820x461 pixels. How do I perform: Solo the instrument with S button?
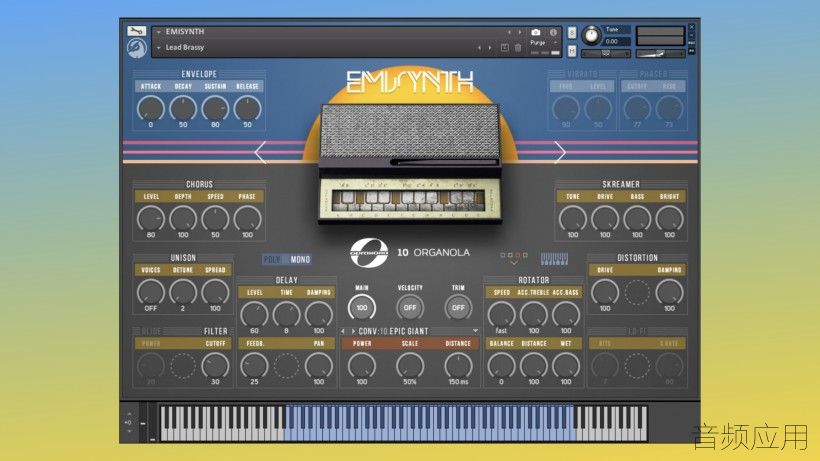572,32
